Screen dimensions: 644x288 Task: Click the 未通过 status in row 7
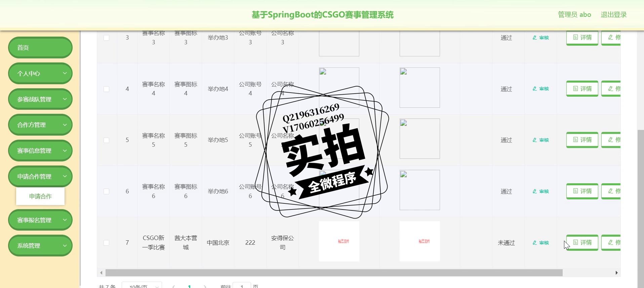click(x=506, y=243)
